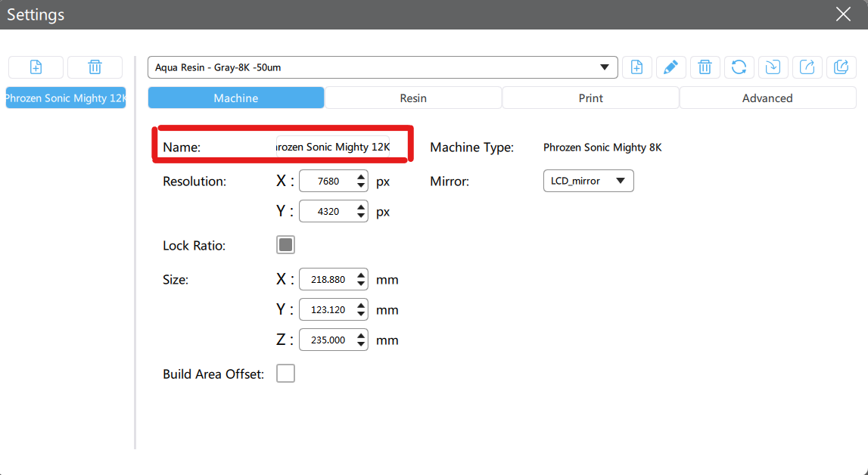
Task: Switch to the Resin tab
Action: [x=413, y=98]
